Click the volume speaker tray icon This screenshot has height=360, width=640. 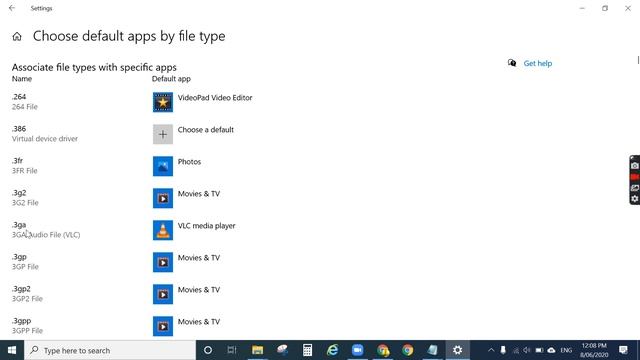[527, 350]
